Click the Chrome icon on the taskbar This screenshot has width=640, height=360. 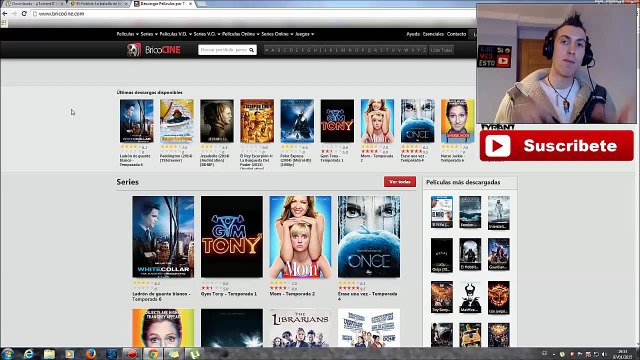(x=153, y=353)
